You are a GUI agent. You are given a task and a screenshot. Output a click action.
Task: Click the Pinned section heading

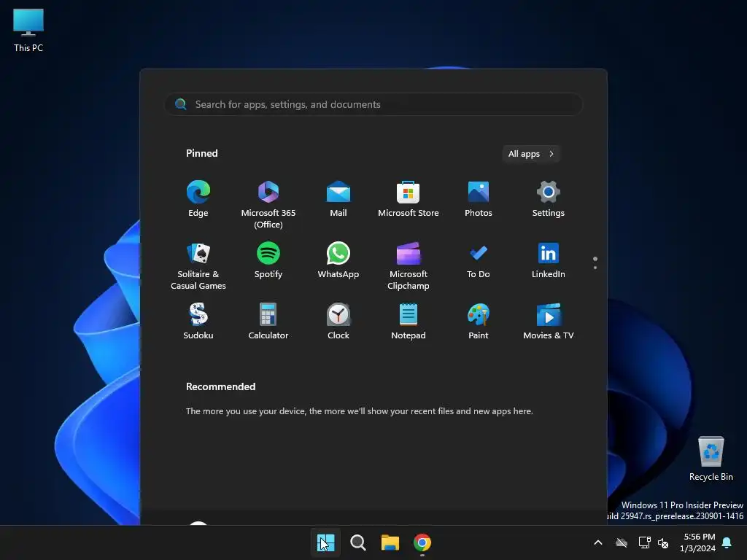coord(201,153)
